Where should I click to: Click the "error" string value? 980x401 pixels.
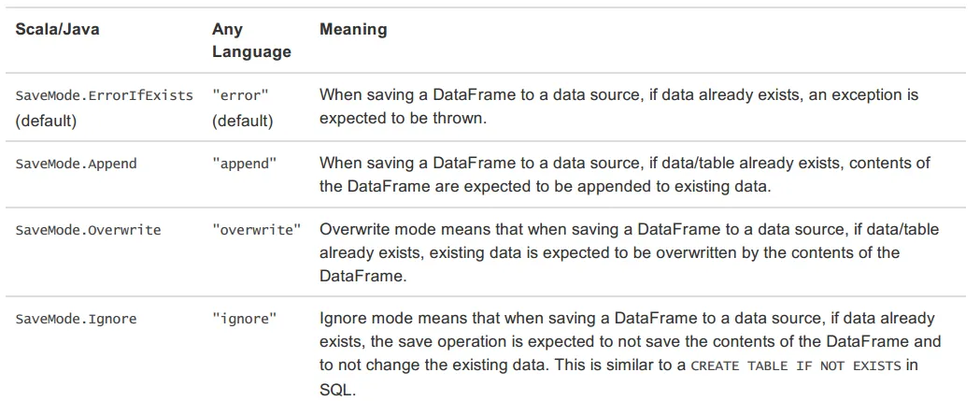coord(240,95)
